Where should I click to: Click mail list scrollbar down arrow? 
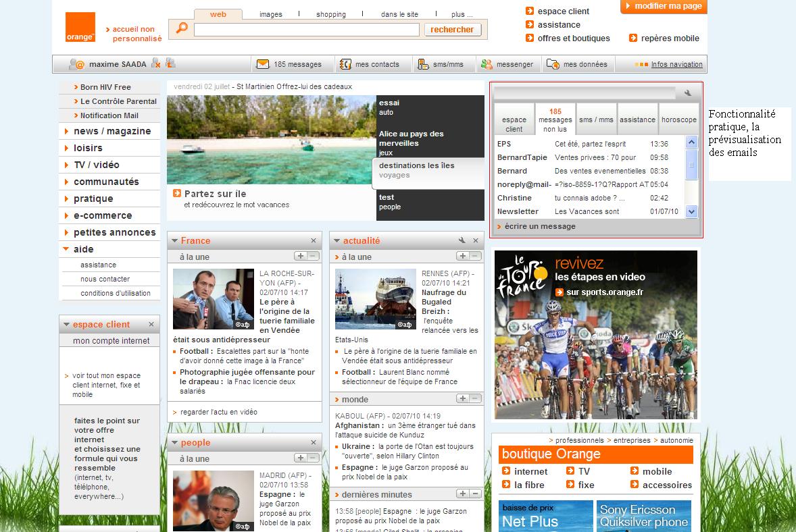[x=691, y=211]
